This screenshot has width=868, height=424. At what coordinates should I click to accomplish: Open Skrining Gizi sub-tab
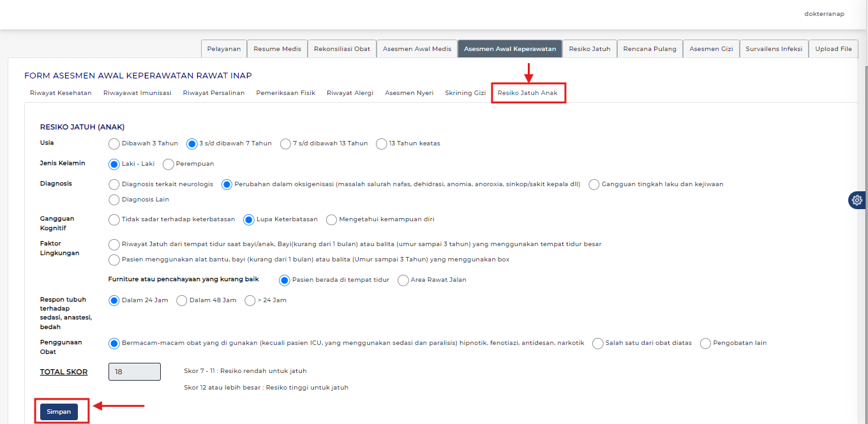(465, 93)
